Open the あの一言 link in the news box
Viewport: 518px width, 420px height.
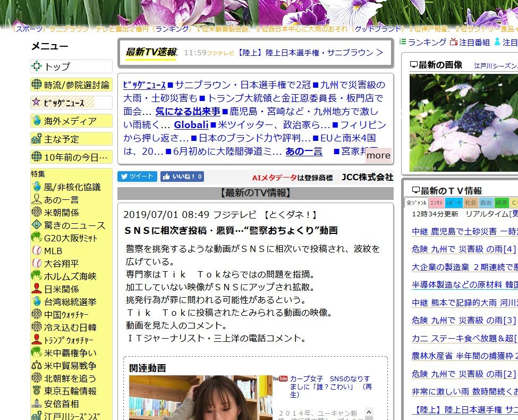(x=304, y=151)
